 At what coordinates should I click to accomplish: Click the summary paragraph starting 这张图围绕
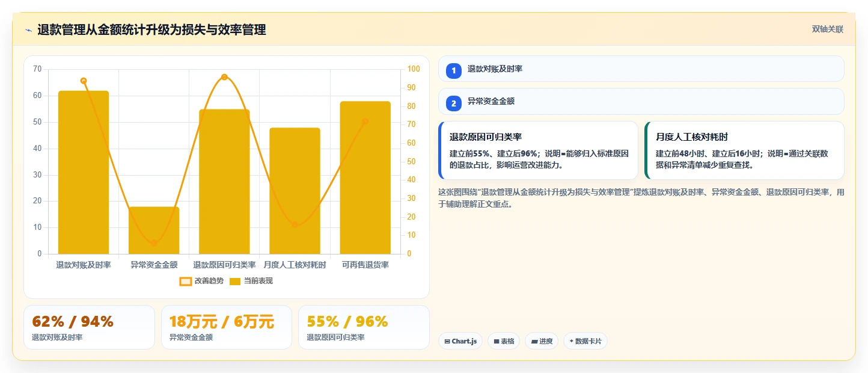coord(641,198)
